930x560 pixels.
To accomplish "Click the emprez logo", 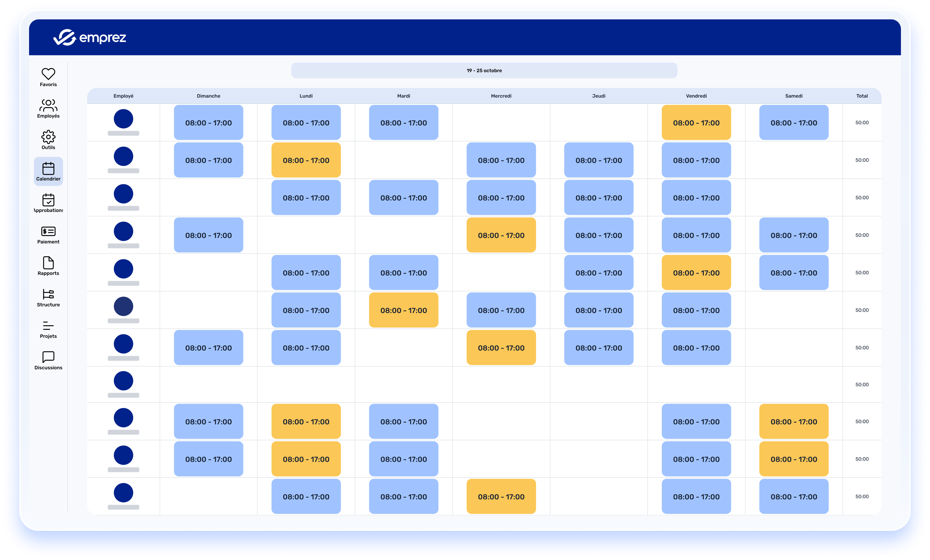I will (x=90, y=37).
